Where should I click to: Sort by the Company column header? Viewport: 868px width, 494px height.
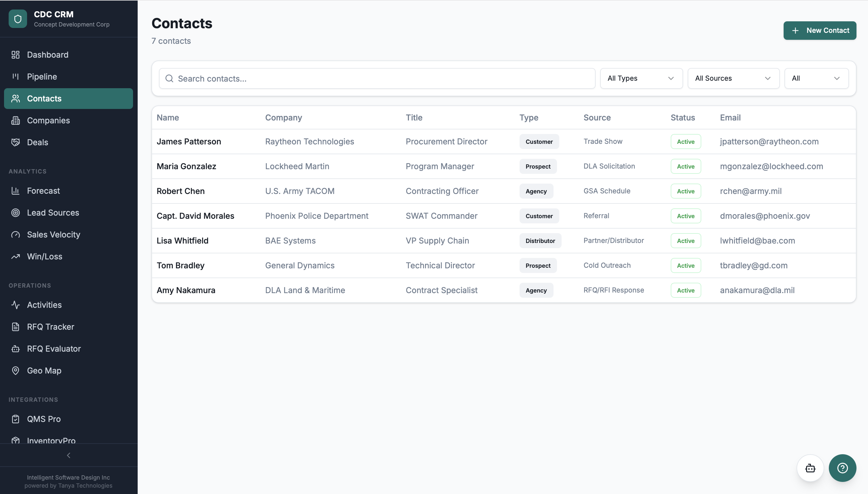[283, 117]
